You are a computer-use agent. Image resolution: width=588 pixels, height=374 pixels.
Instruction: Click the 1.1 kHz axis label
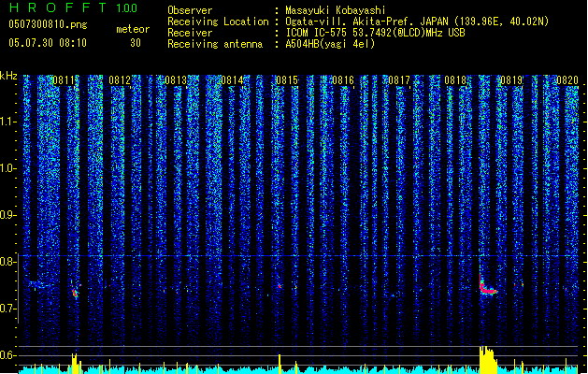coord(8,122)
